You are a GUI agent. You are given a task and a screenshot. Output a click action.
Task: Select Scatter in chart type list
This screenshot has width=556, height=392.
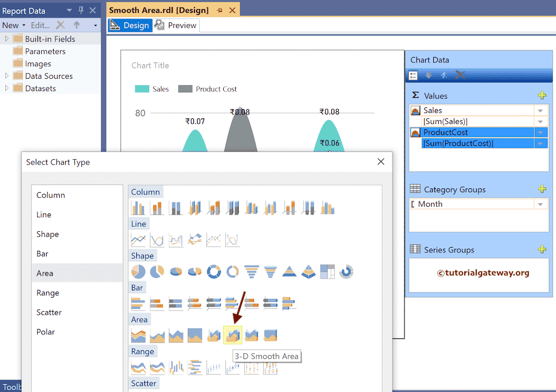point(77,312)
